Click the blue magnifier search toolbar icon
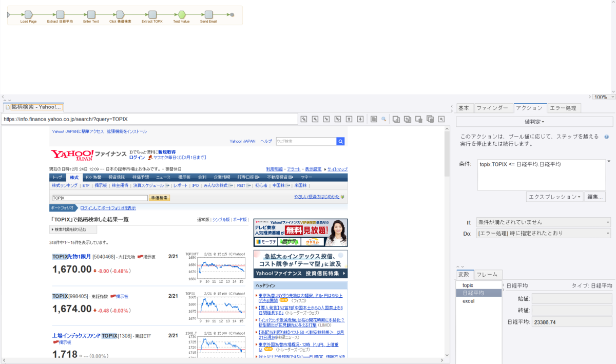The height and width of the screenshot is (364, 616). click(x=383, y=119)
